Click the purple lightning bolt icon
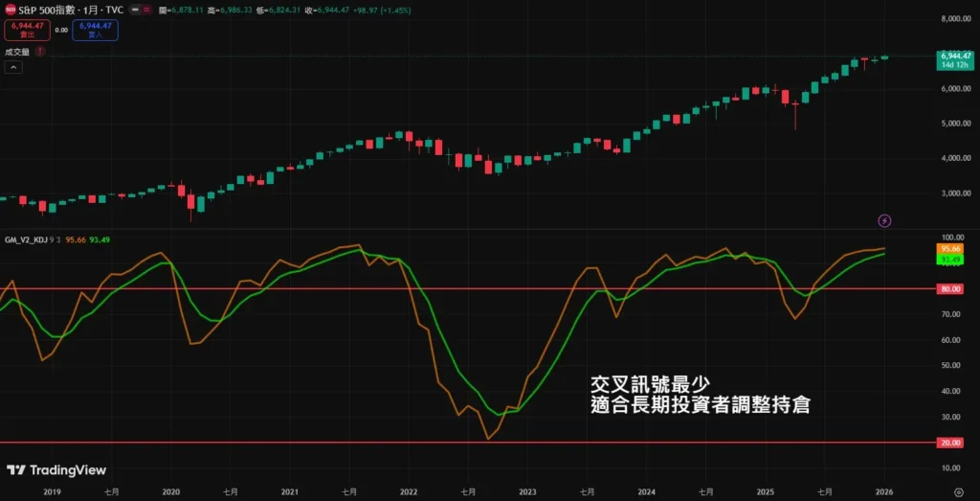980x501 pixels. [884, 221]
